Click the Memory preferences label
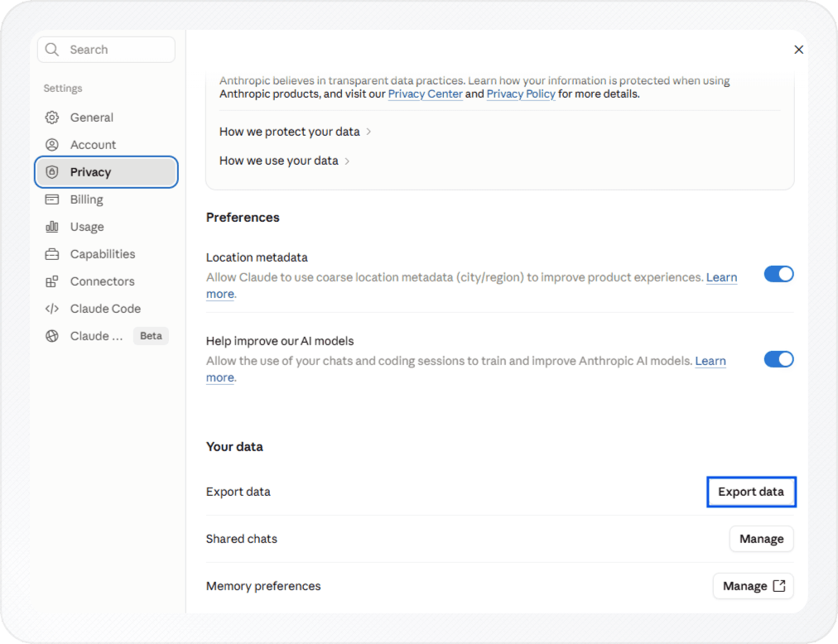Screen dimensions: 838x644 (263, 586)
